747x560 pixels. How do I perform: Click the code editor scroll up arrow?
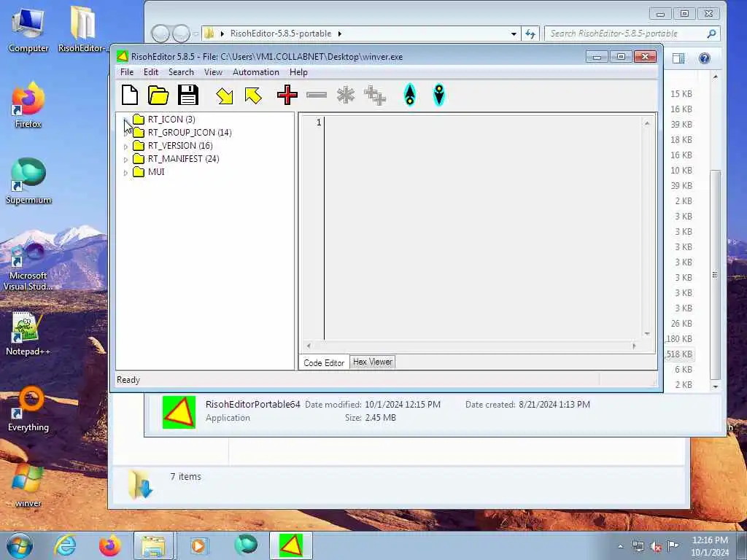pos(646,123)
